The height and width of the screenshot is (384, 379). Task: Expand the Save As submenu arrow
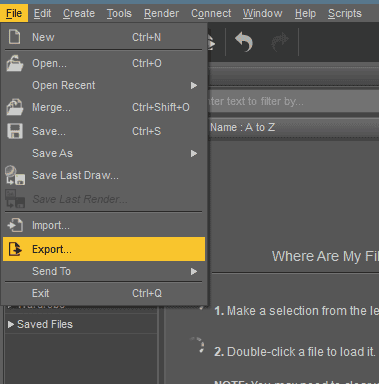click(x=194, y=153)
